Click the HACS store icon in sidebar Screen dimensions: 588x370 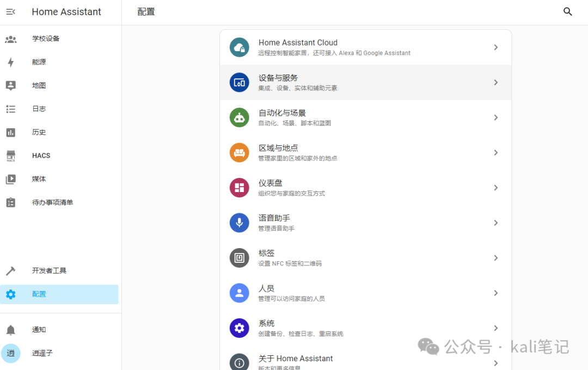click(x=10, y=156)
